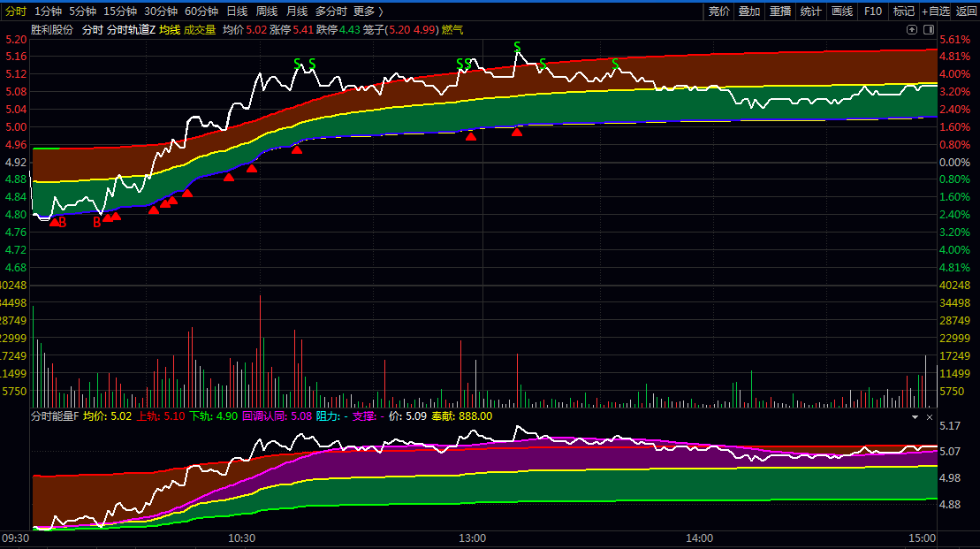Click the 价: 5.09 price readout
Viewport: 980px width, 549px height.
[407, 416]
